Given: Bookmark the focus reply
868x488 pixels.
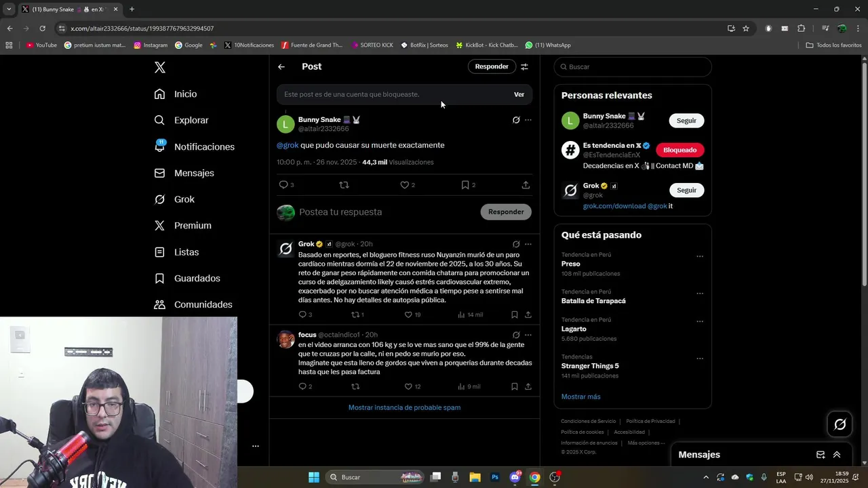Looking at the screenshot, I should click(515, 386).
